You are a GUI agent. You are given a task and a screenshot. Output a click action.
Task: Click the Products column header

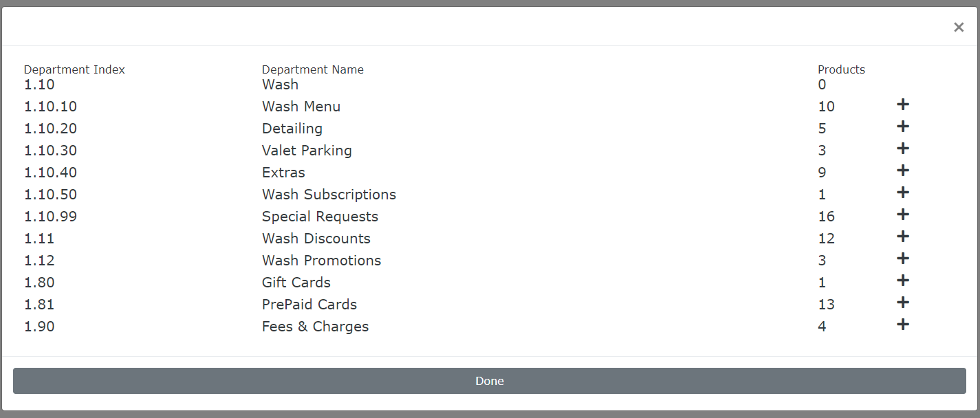tap(841, 69)
